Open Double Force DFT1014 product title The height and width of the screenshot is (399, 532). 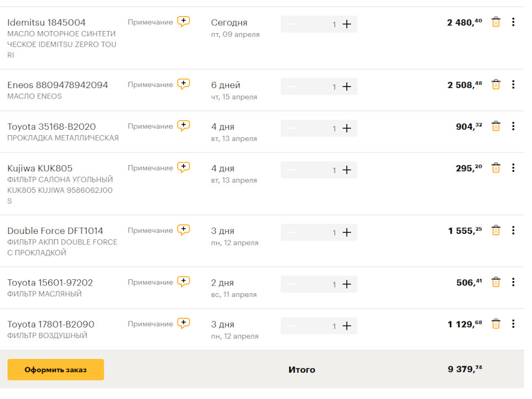point(55,231)
